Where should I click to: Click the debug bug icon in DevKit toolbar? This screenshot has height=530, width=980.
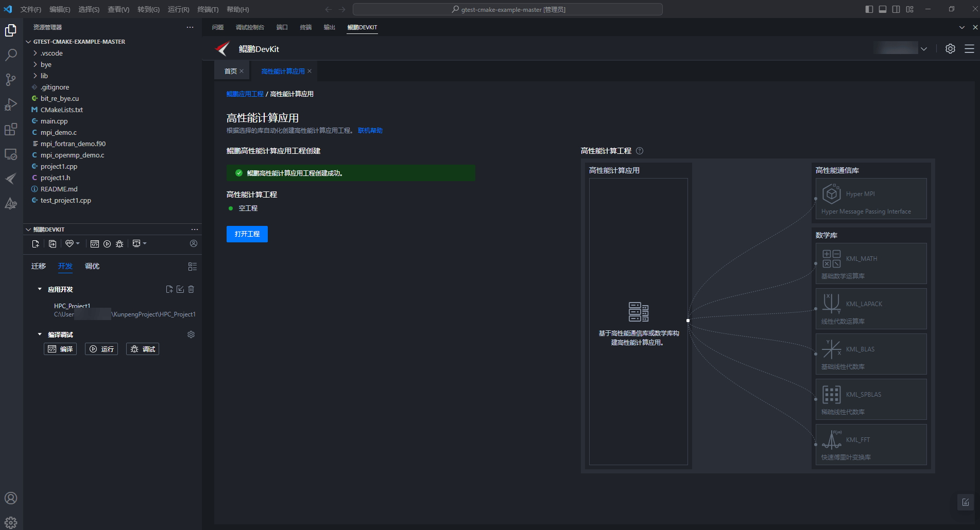coord(119,244)
